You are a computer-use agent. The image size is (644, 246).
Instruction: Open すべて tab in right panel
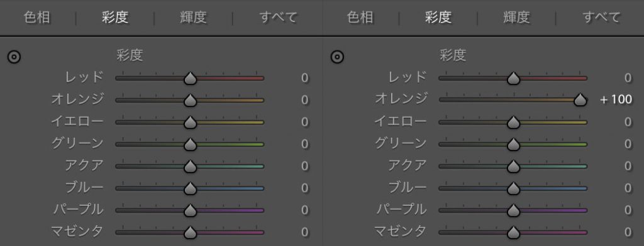602,18
